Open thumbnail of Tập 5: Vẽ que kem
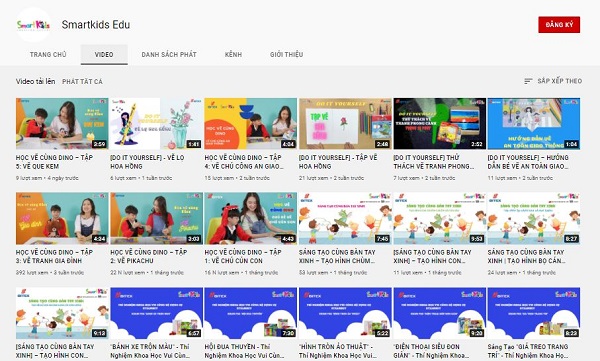This screenshot has width=600, height=361. [x=62, y=124]
